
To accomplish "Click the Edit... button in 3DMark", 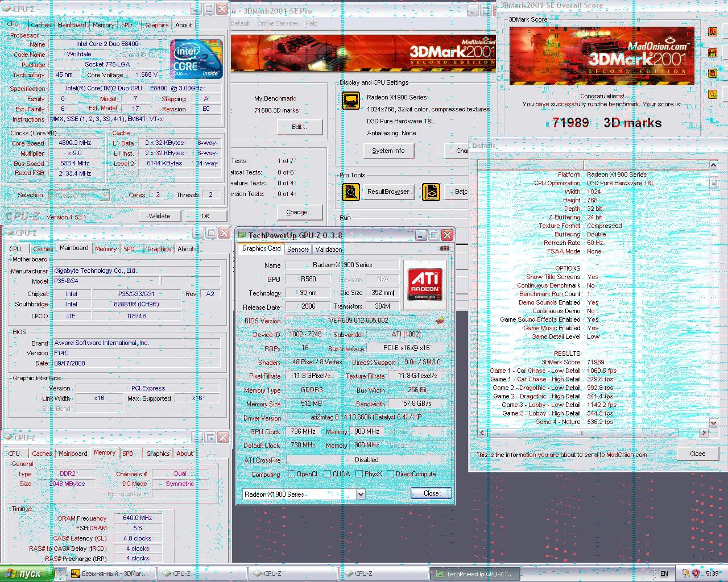I will point(300,127).
